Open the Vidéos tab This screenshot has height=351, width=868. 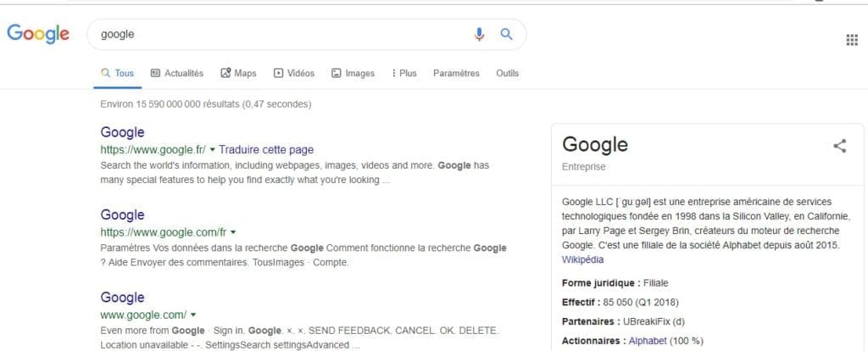pos(294,73)
